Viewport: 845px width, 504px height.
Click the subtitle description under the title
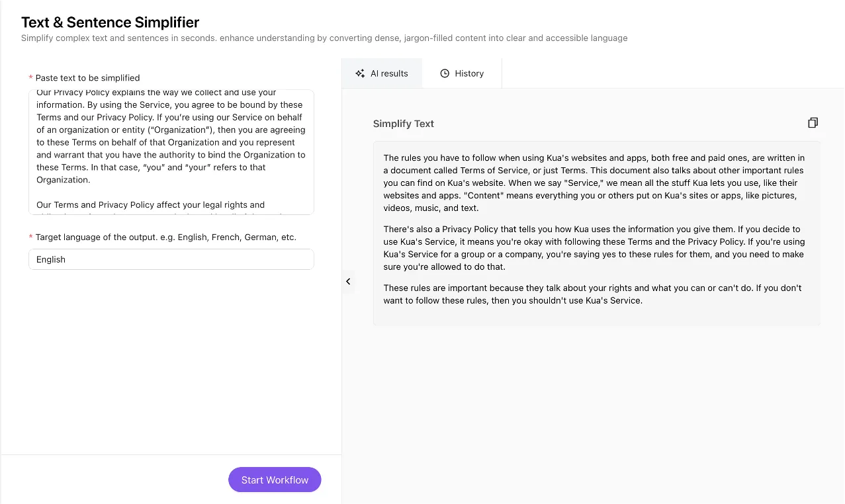[x=324, y=38]
